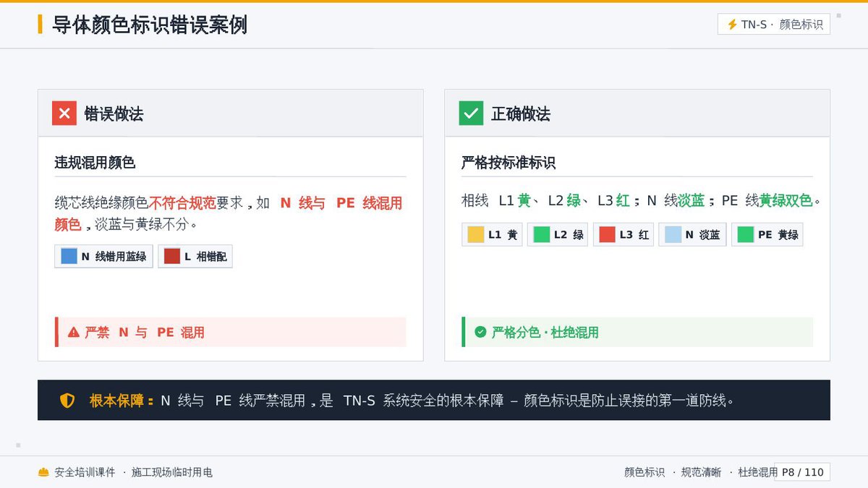Click the warning triangle icon next to 严禁

tap(74, 333)
